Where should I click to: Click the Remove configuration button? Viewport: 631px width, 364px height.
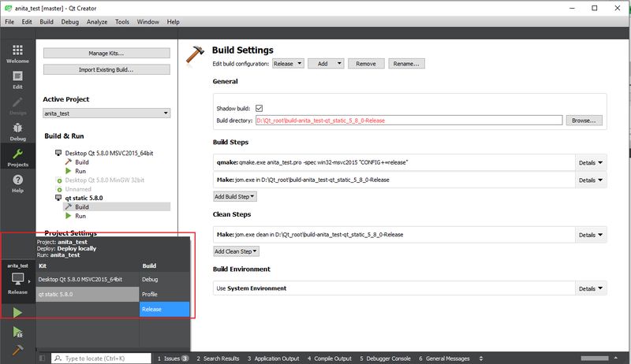[366, 64]
